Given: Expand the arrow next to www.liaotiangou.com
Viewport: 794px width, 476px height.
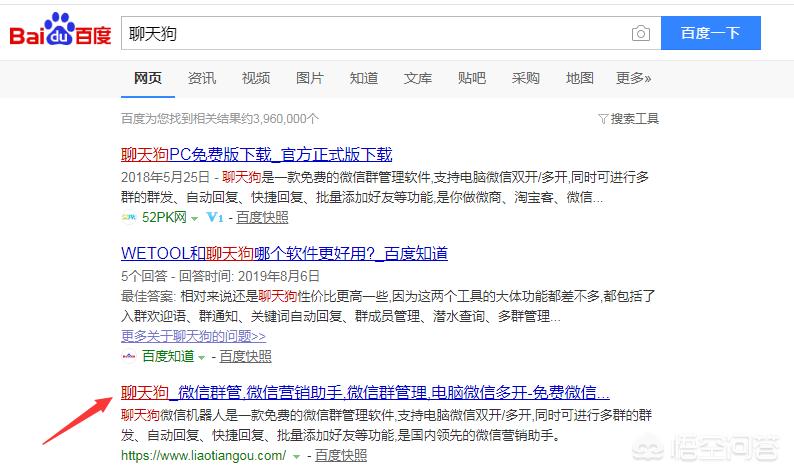Looking at the screenshot, I should 296,456.
